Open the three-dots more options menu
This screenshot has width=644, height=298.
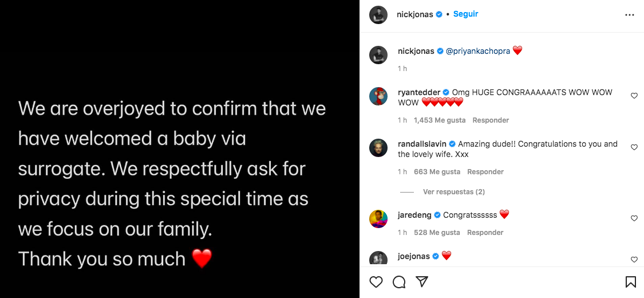630,15
